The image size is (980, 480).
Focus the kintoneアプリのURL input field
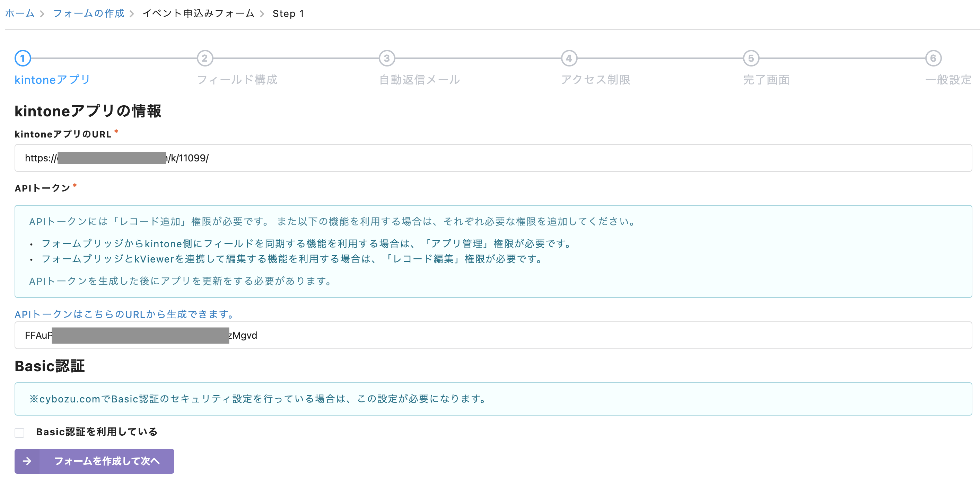[x=493, y=158]
